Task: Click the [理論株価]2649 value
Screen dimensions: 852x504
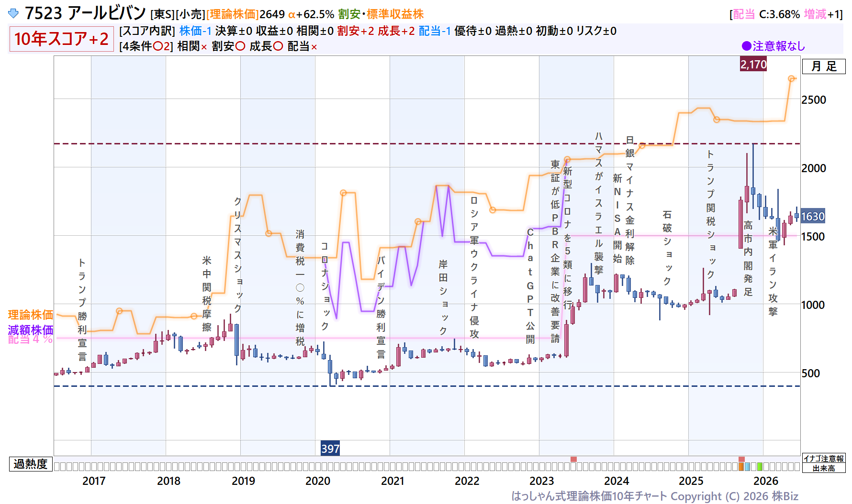Action: 245,14
